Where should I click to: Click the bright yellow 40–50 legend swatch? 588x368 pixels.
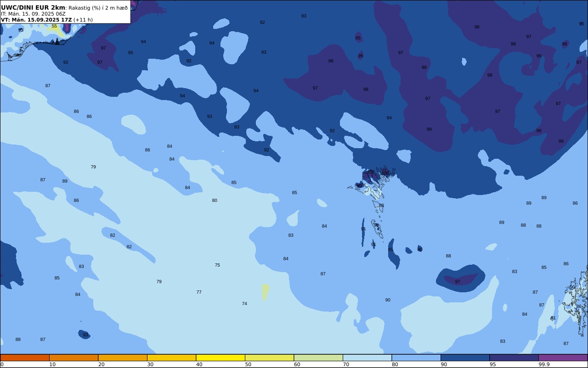220,357
